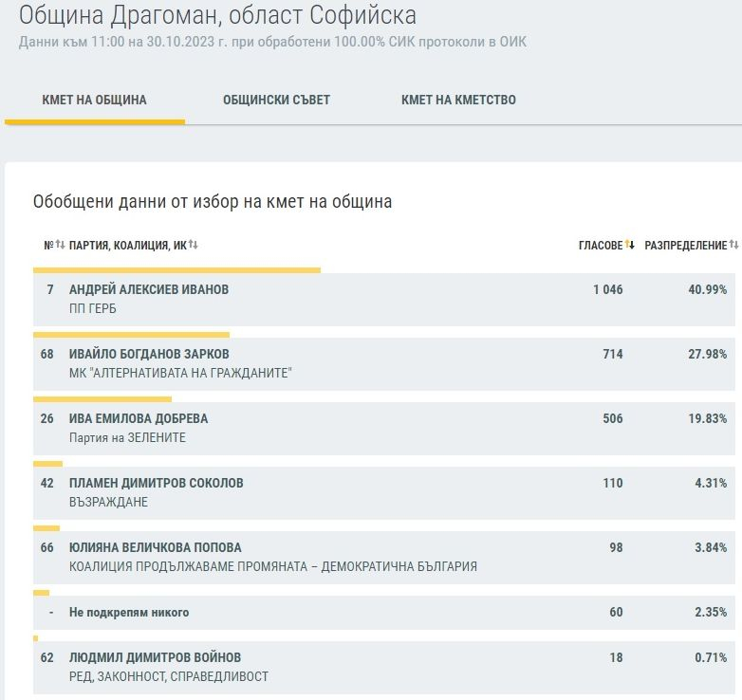Click the 2.35% distribution value
Viewport: 742px width, 700px height.
point(711,612)
